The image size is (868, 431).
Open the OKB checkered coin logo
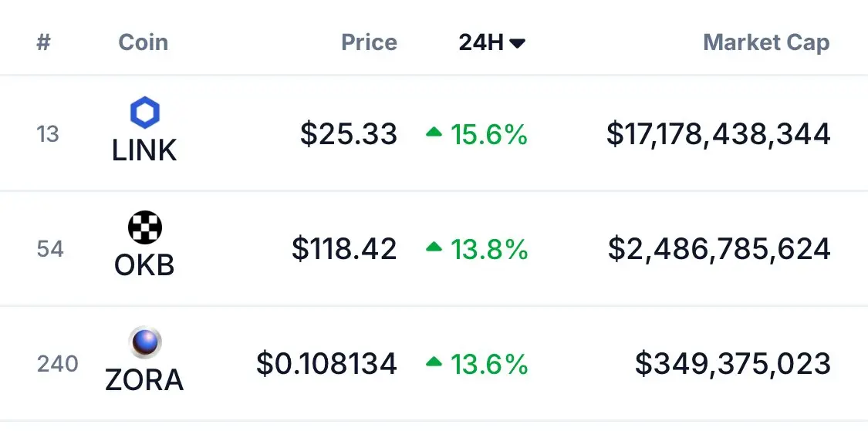click(144, 227)
